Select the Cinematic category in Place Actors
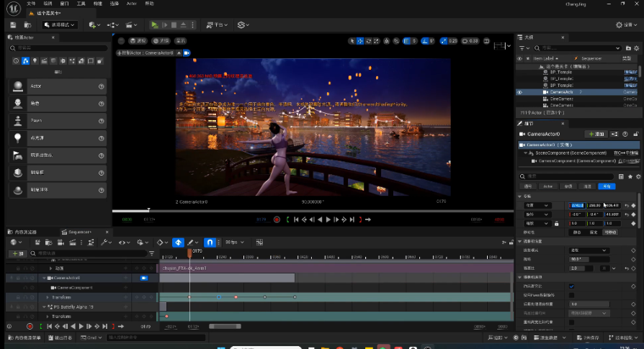 tap(44, 60)
